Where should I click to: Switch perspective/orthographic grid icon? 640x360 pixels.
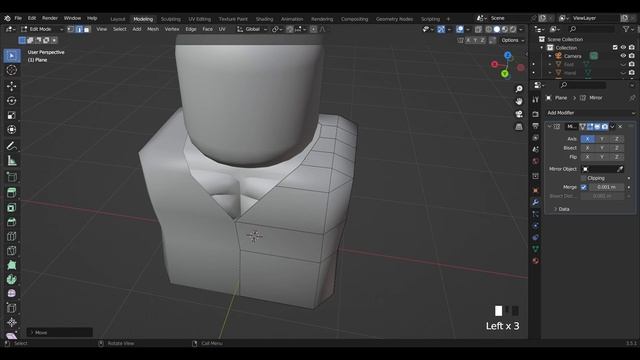[519, 127]
